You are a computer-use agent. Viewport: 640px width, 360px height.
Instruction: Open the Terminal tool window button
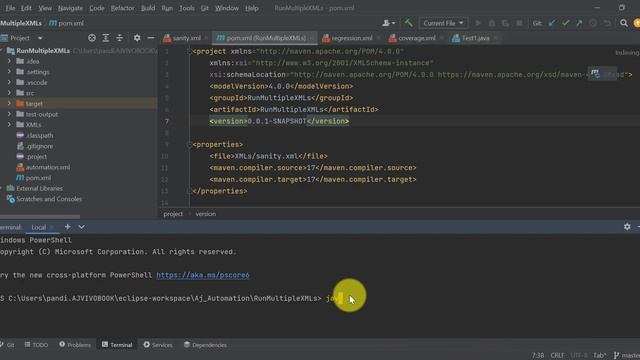117,345
